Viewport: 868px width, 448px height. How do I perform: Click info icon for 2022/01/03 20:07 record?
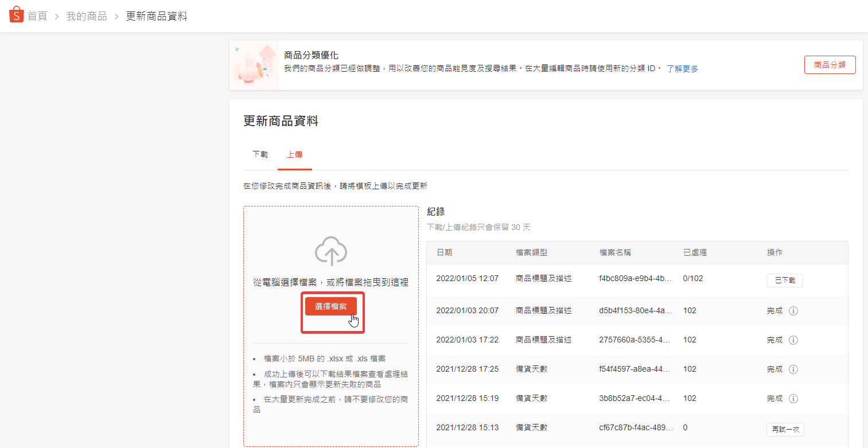[793, 311]
